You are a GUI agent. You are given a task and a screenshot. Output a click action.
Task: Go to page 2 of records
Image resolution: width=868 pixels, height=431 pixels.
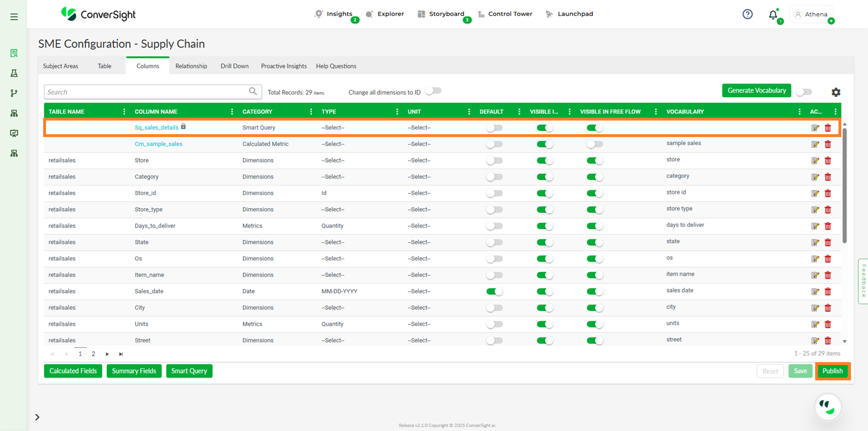[x=94, y=354]
